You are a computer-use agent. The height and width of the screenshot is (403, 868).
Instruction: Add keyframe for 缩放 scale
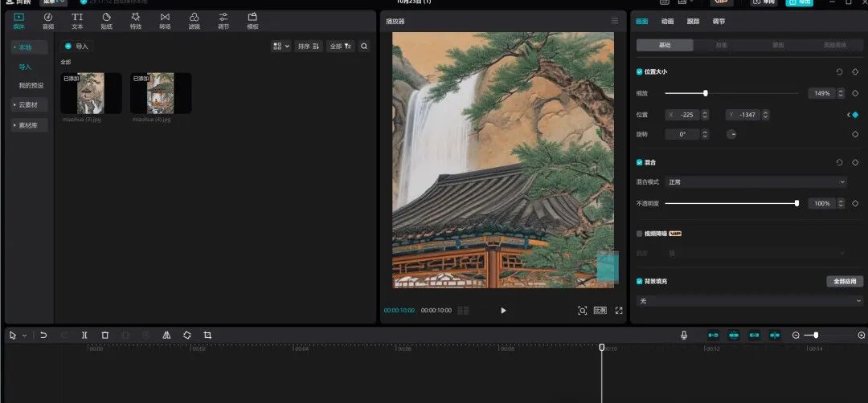coord(855,93)
